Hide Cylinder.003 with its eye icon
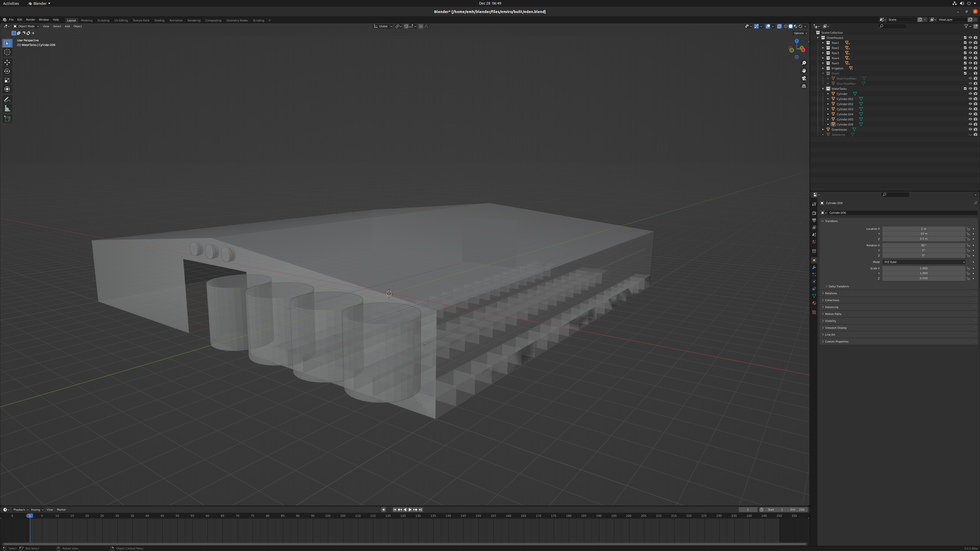 pos(971,109)
